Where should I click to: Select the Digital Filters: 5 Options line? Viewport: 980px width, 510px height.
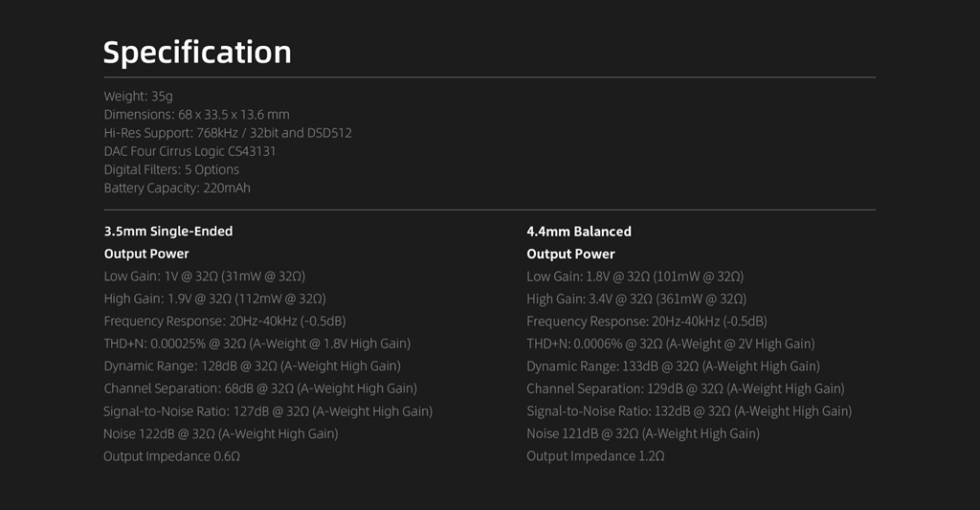[x=171, y=169]
